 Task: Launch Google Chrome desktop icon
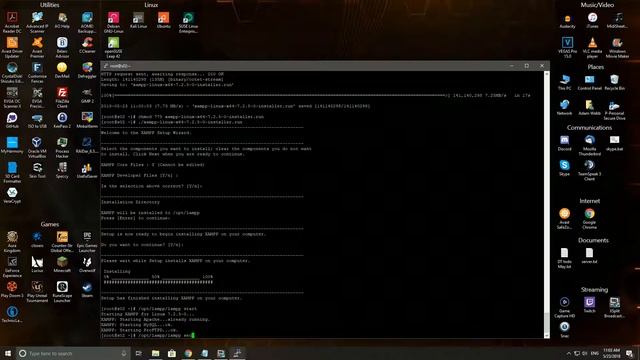589,219
